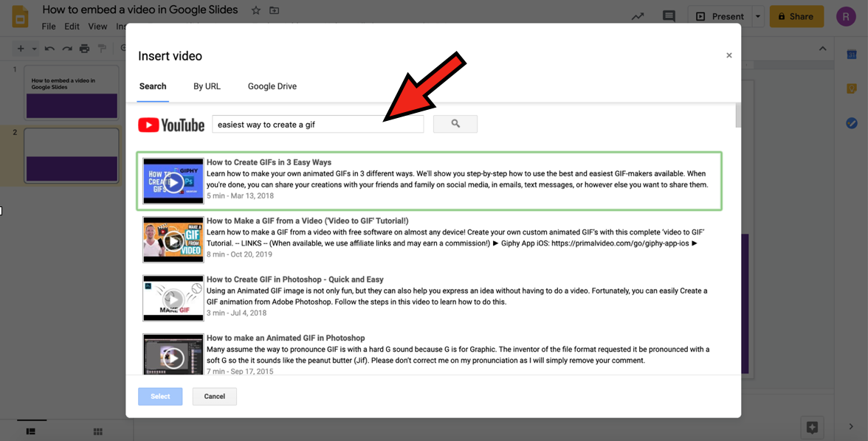Click the yellow Share button
The width and height of the screenshot is (868, 441).
tap(796, 16)
